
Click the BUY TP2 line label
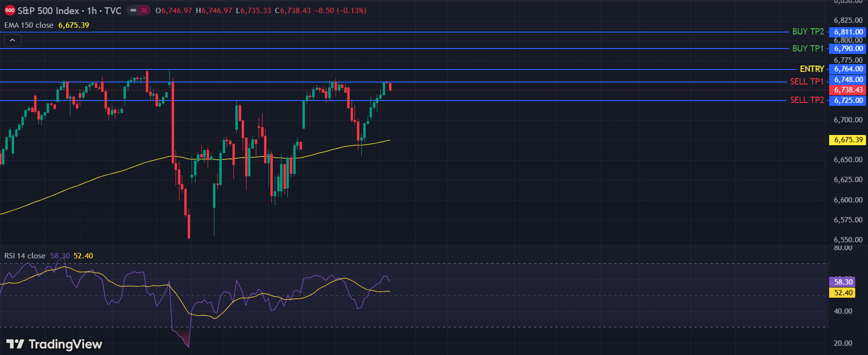(808, 32)
